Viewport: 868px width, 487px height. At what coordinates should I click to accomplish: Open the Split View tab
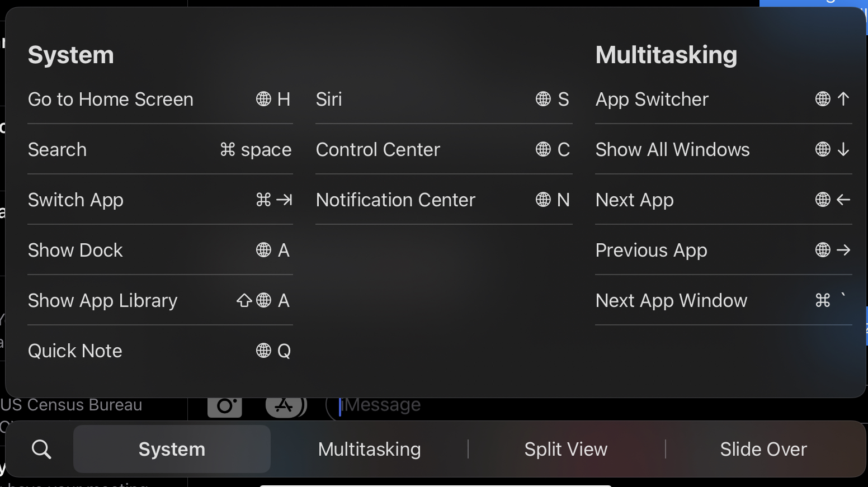565,449
